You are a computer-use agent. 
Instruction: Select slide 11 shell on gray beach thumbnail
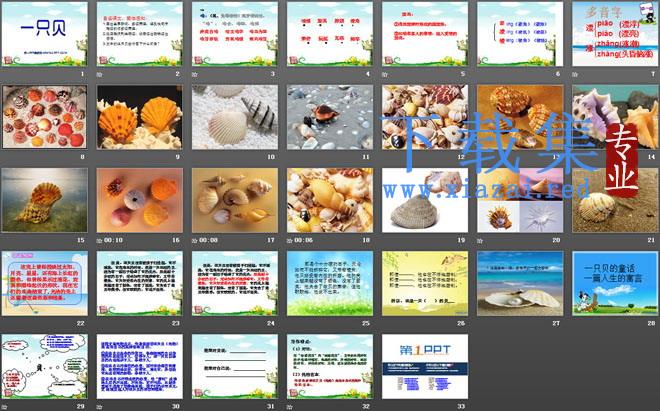point(330,117)
